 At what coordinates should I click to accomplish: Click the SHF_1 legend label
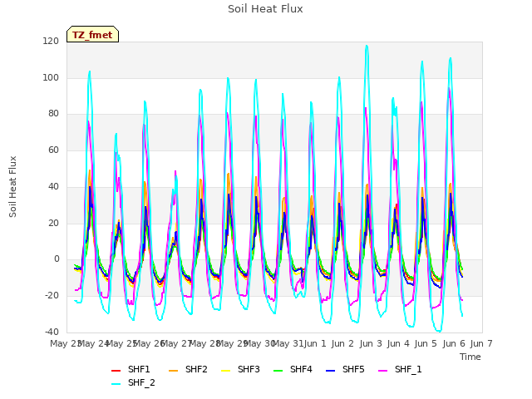[408, 369]
